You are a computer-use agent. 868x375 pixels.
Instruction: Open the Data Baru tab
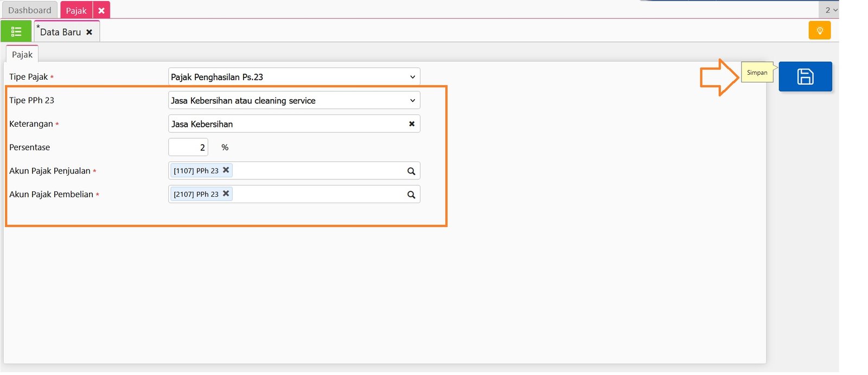point(60,33)
